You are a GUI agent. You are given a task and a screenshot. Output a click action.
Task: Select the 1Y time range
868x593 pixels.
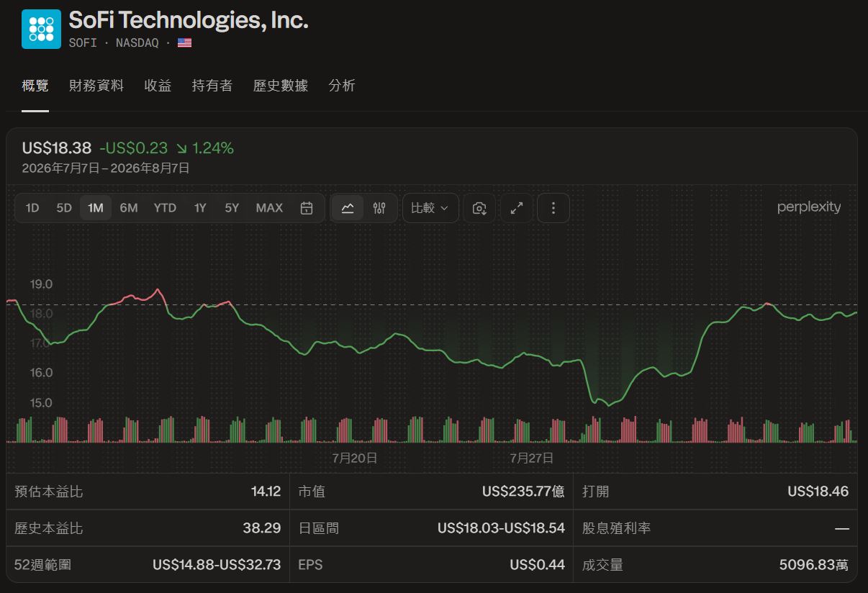[x=200, y=208]
